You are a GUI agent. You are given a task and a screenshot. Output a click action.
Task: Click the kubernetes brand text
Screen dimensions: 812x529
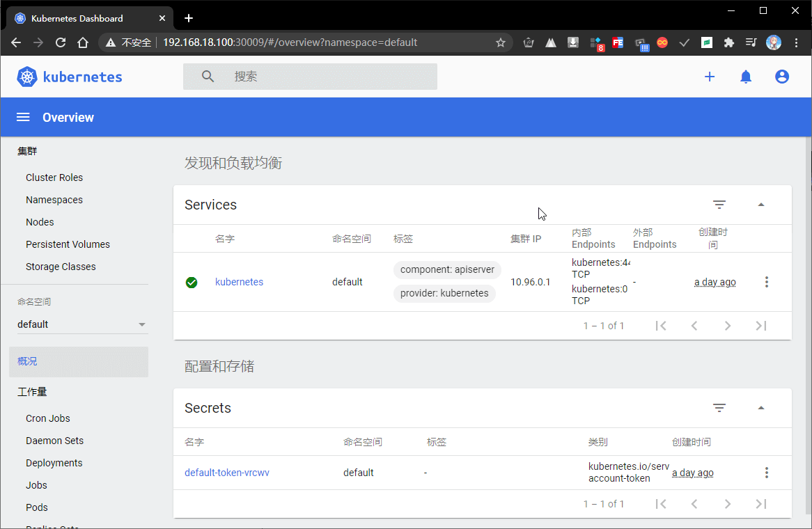[x=82, y=77]
